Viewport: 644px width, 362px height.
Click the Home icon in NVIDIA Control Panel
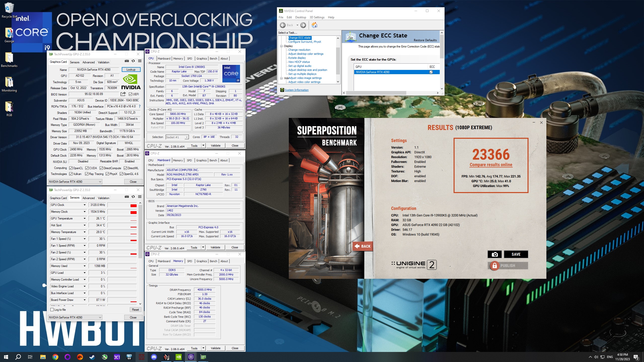pyautogui.click(x=314, y=25)
